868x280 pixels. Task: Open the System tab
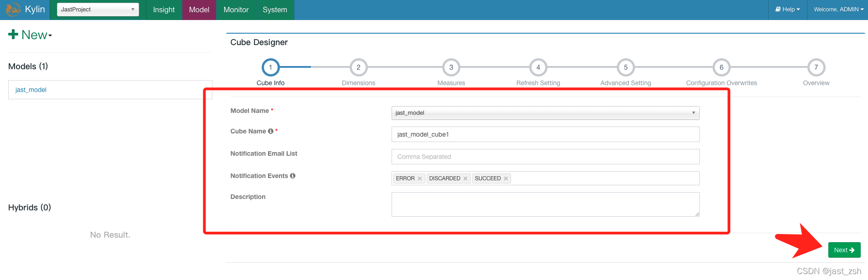point(275,10)
